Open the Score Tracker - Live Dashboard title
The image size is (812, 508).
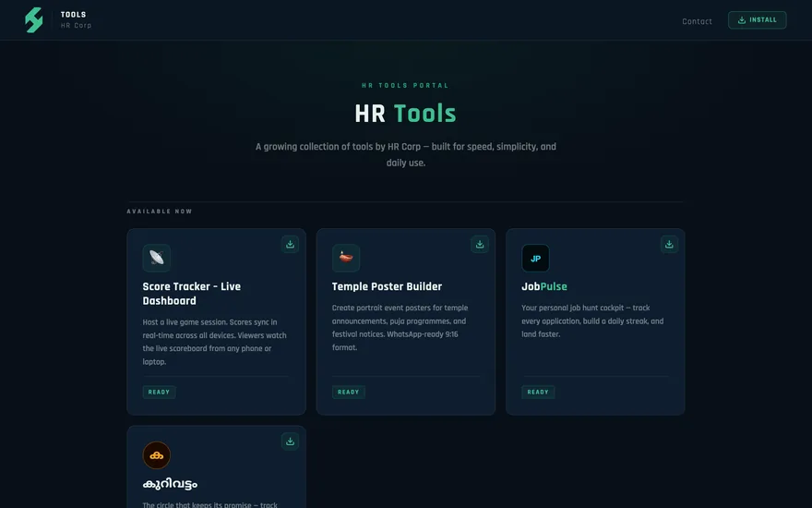(192, 294)
